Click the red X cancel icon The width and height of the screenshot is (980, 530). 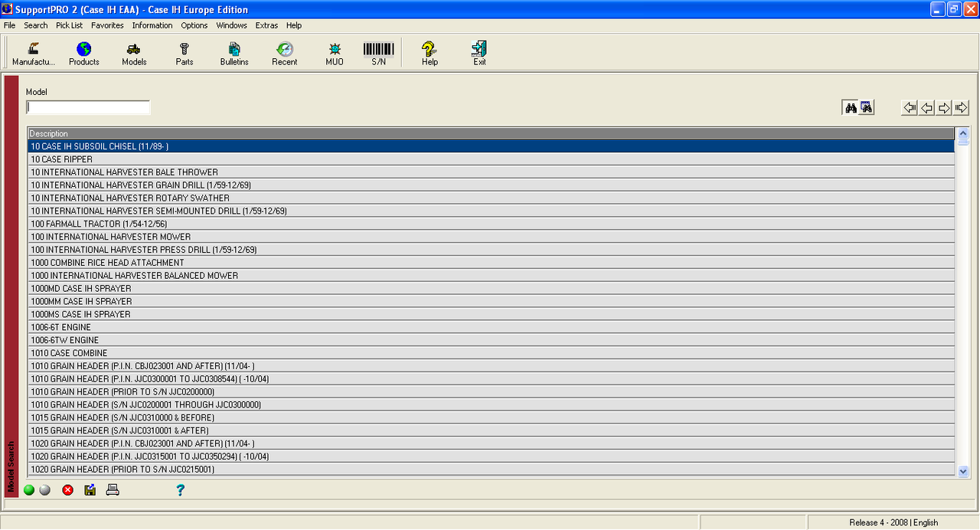click(x=67, y=490)
